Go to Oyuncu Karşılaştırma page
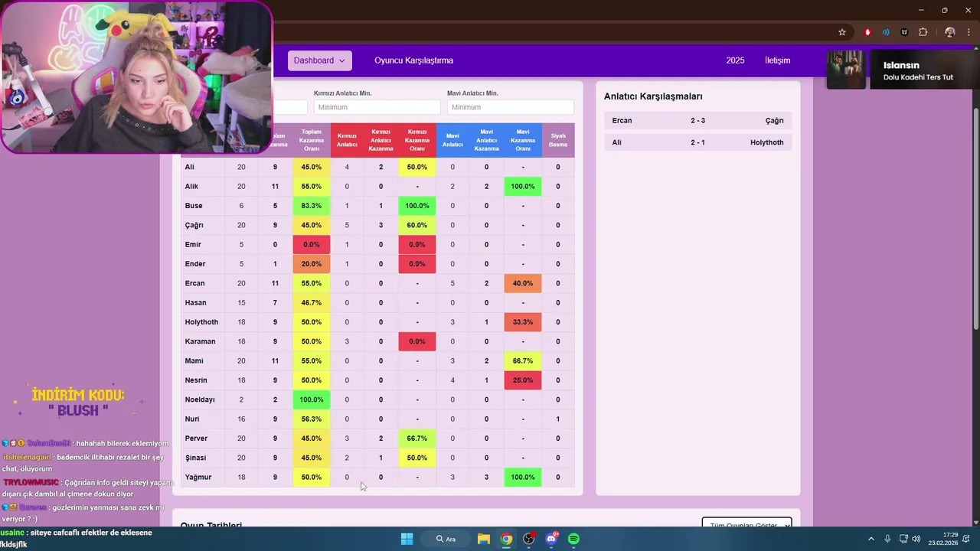Screen dimensions: 980x551 tap(413, 60)
